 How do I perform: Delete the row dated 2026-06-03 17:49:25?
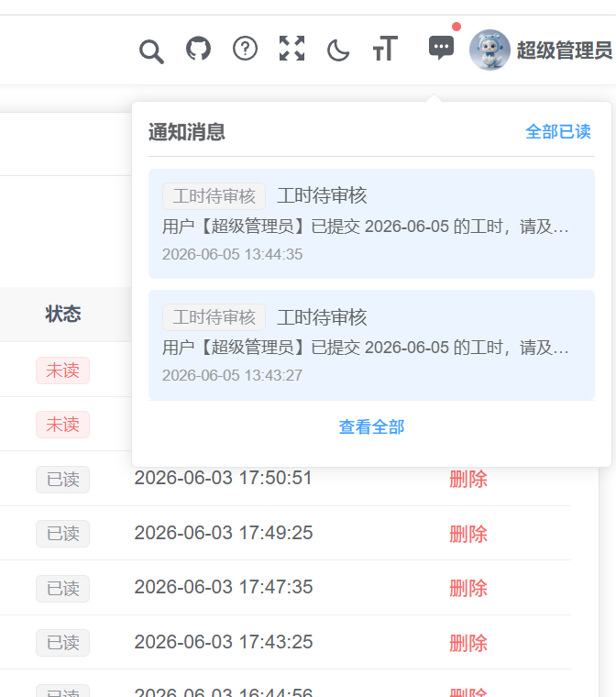468,534
